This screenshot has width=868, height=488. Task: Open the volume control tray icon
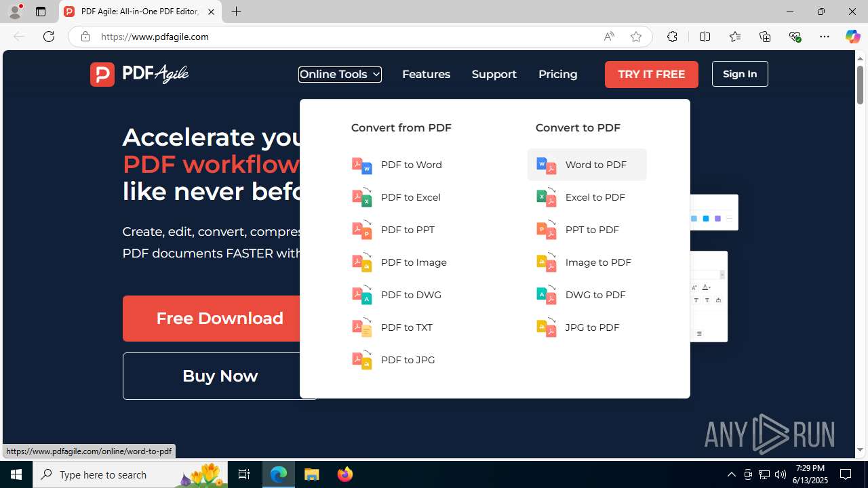(781, 474)
